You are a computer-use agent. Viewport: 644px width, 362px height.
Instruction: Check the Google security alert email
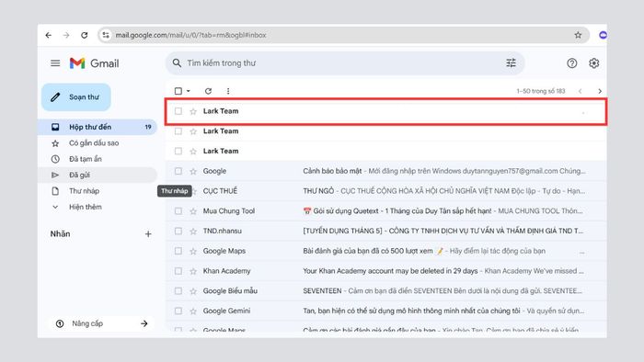[178, 171]
